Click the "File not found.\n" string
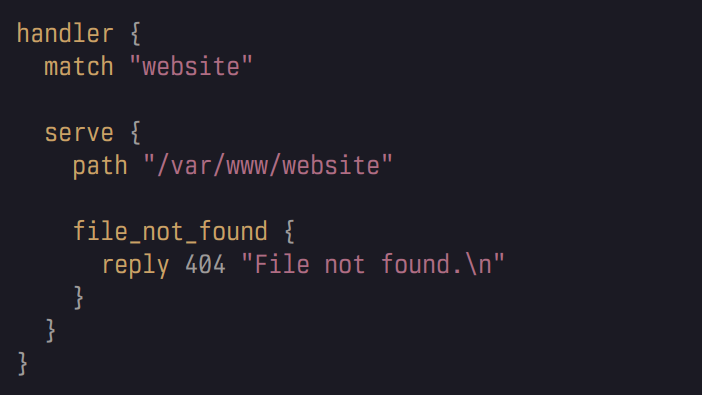Image resolution: width=702 pixels, height=395 pixels. (x=373, y=264)
